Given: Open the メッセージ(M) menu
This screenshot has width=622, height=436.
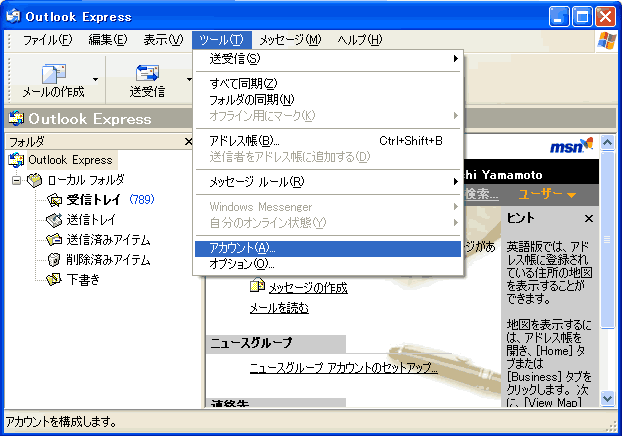Looking at the screenshot, I should 290,40.
